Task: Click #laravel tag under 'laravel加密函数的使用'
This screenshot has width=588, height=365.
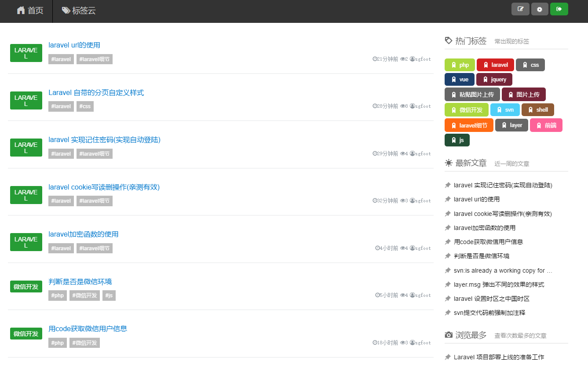Action: (61, 248)
